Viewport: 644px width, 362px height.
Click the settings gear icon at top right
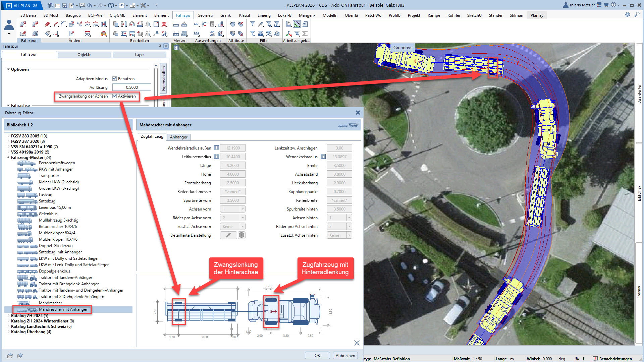tap(627, 15)
